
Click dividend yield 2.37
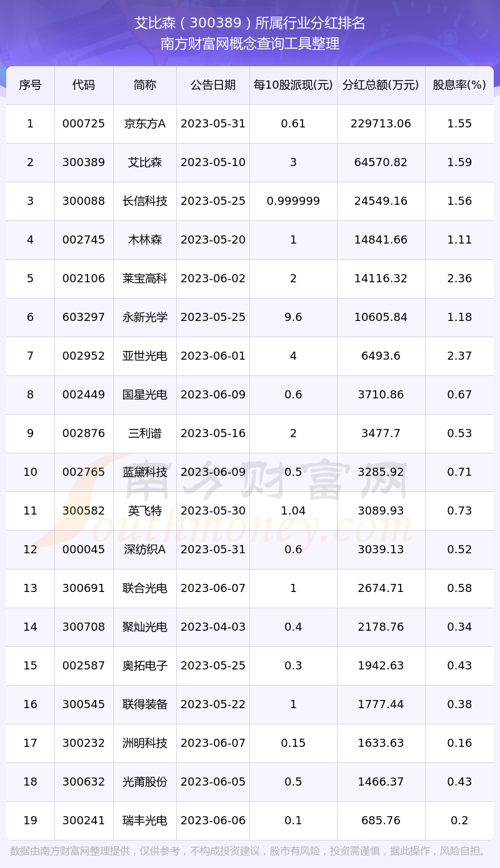[x=459, y=356]
